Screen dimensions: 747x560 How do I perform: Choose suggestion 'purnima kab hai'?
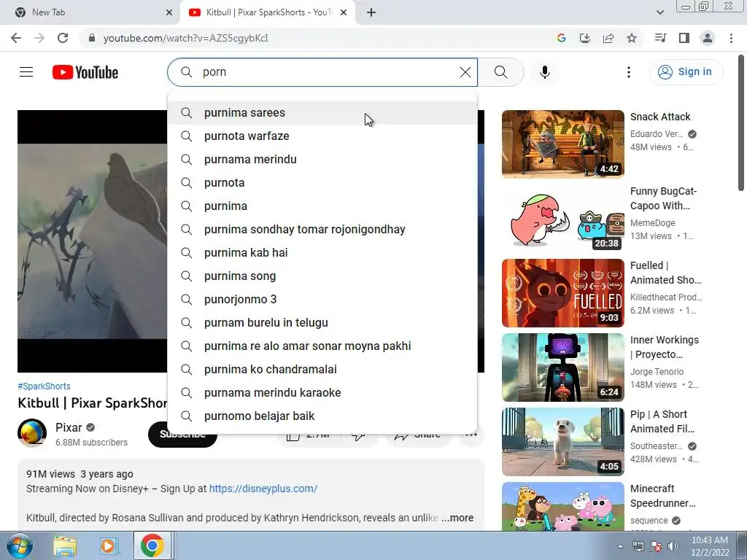tap(322, 253)
